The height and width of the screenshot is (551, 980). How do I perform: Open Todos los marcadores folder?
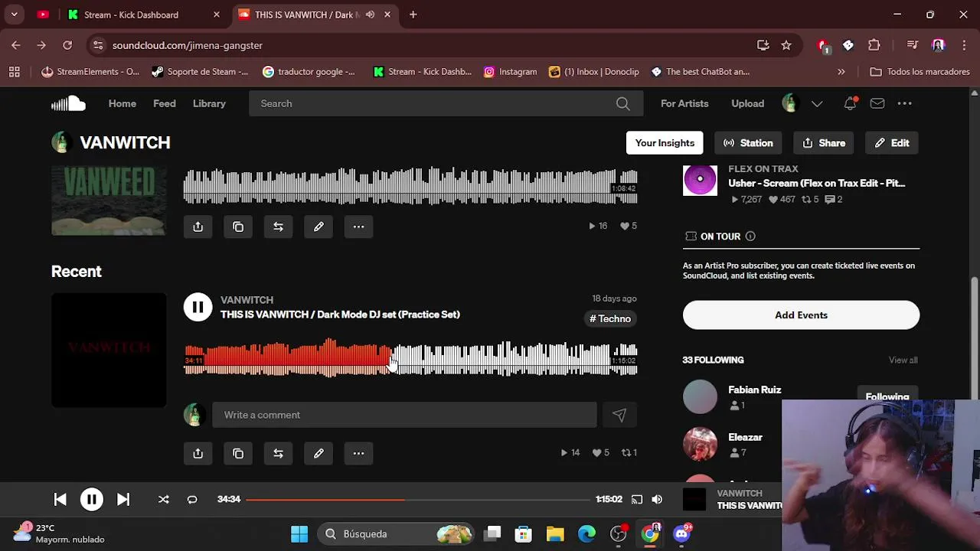tap(920, 72)
